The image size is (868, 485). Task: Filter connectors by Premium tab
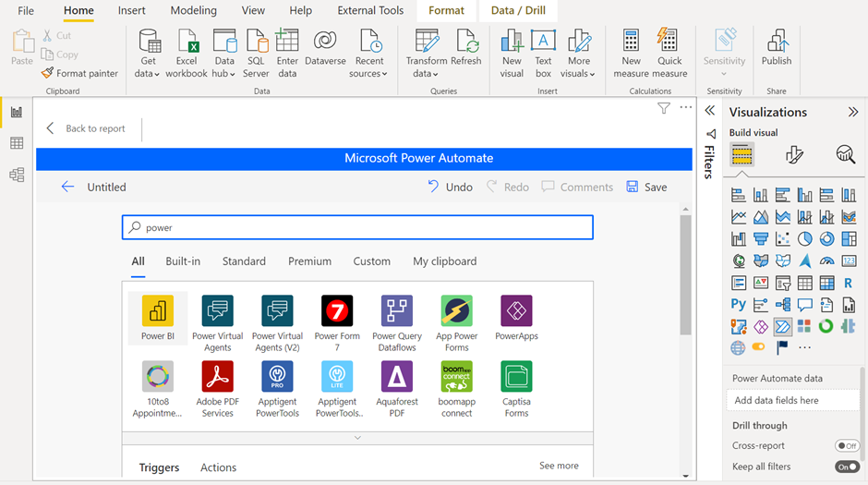[309, 261]
